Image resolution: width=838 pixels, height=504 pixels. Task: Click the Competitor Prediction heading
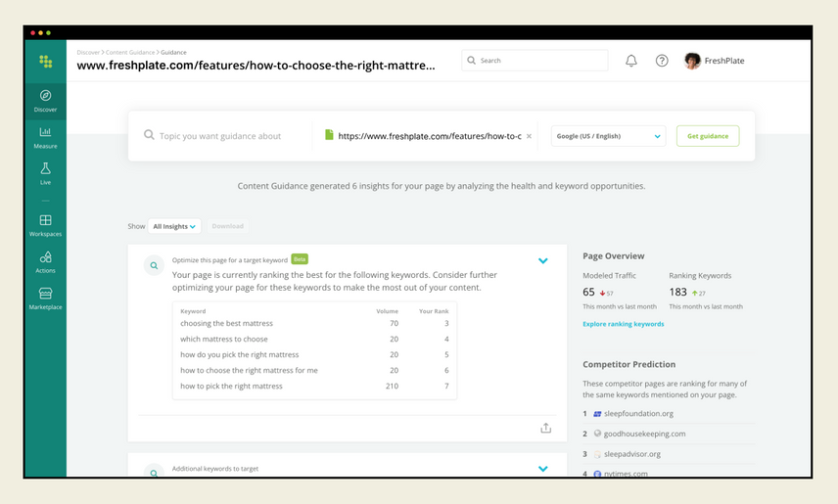click(629, 364)
